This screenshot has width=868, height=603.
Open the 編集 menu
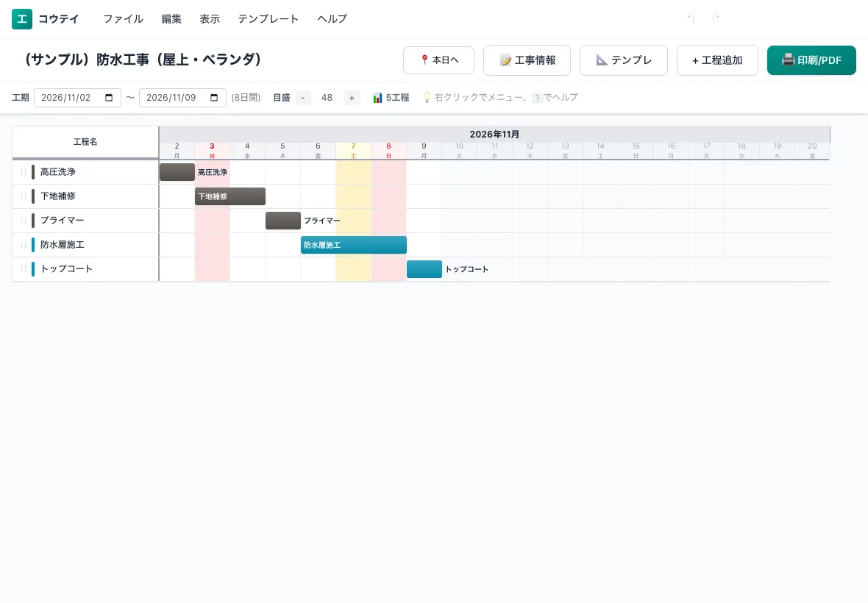pos(171,19)
